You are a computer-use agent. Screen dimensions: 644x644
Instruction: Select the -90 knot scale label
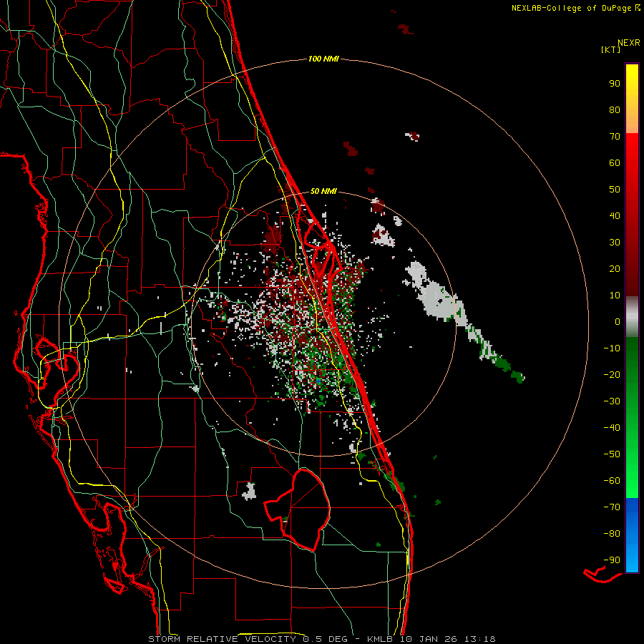click(612, 560)
